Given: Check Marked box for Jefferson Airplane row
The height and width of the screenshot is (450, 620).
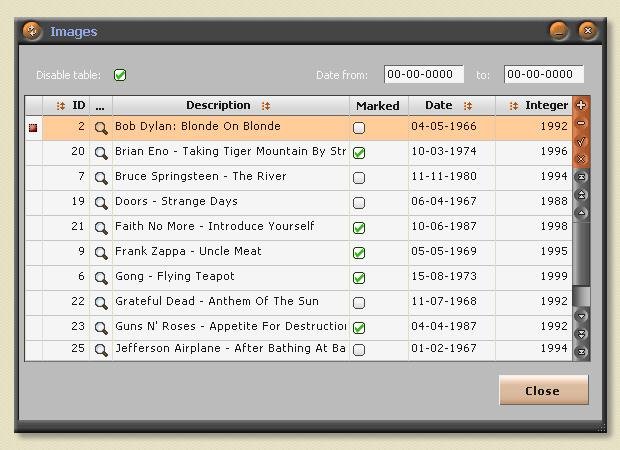Looking at the screenshot, I should [x=359, y=350].
